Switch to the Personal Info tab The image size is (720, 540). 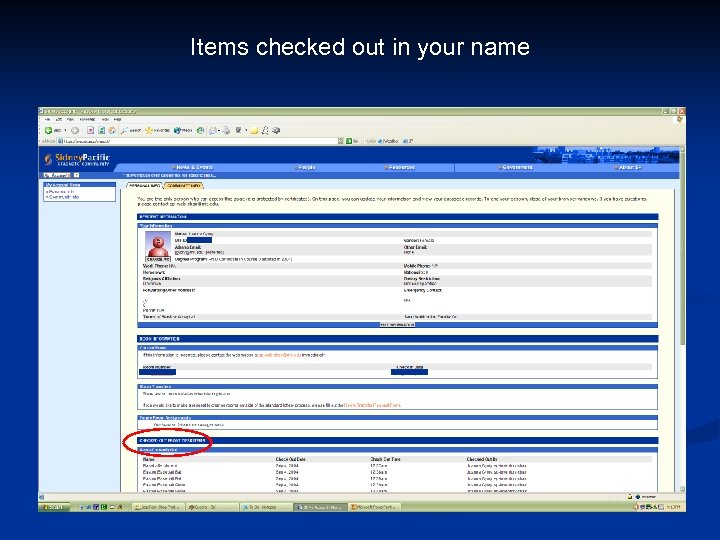coord(145,186)
